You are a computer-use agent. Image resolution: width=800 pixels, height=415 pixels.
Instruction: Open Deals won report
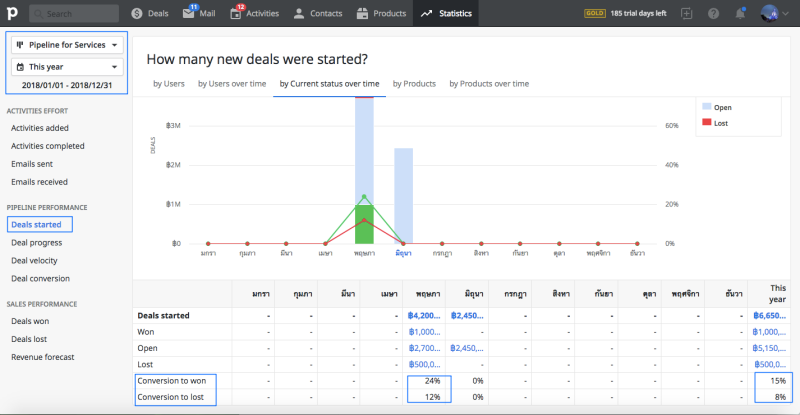pyautogui.click(x=30, y=321)
